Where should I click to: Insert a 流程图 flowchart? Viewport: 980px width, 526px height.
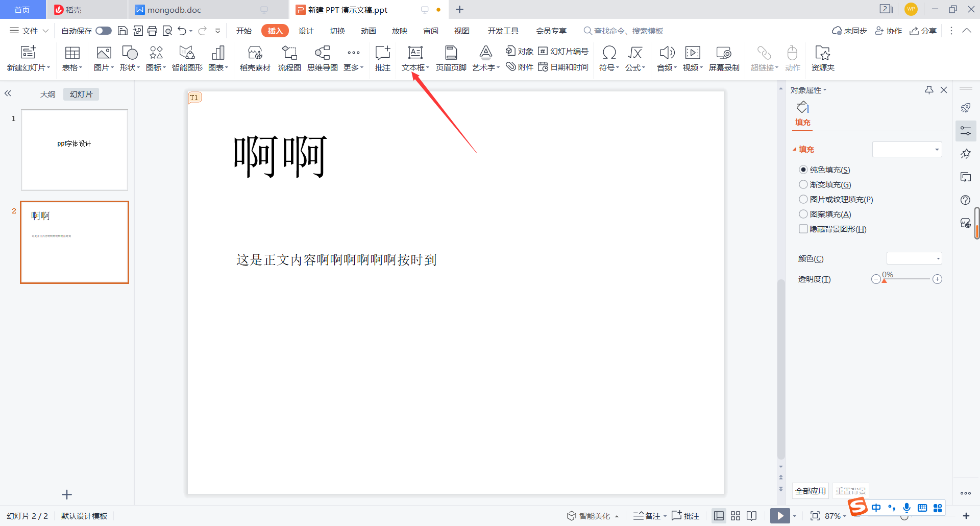coord(289,58)
